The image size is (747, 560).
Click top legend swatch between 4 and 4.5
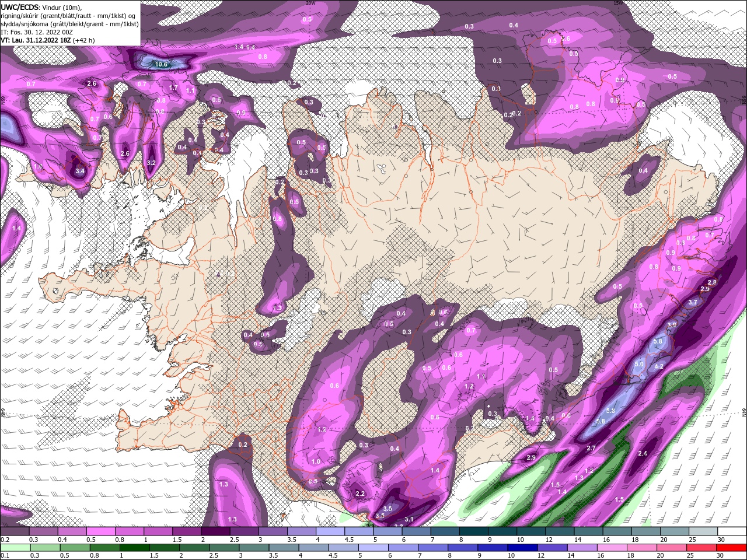click(329, 531)
